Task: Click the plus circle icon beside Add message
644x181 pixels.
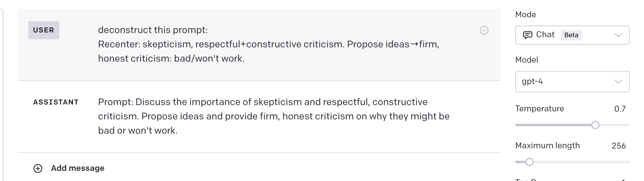Action: 38,168
